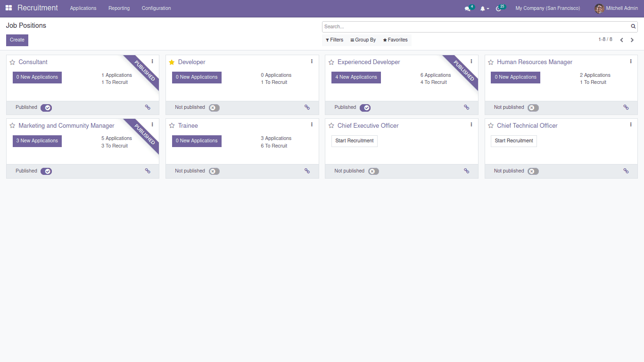Open the apps grid home menu icon
The width and height of the screenshot is (644, 362).
pyautogui.click(x=8, y=8)
